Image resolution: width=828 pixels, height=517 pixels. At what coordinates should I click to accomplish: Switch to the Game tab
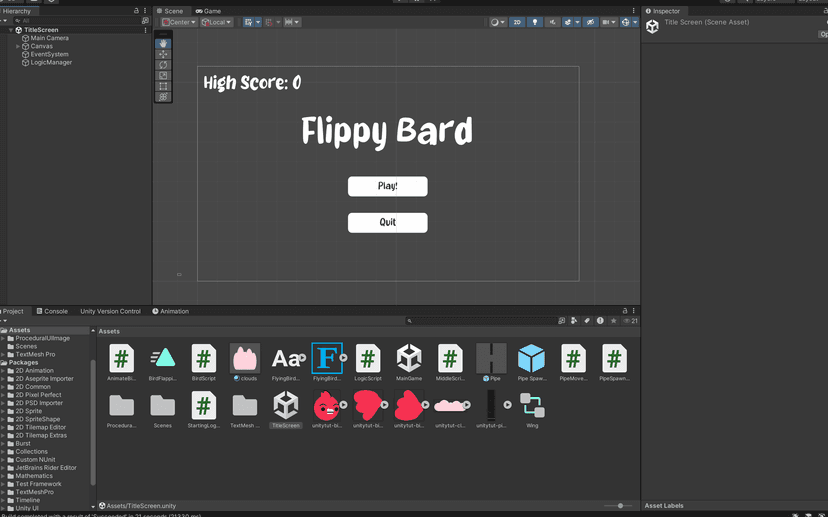(x=208, y=11)
